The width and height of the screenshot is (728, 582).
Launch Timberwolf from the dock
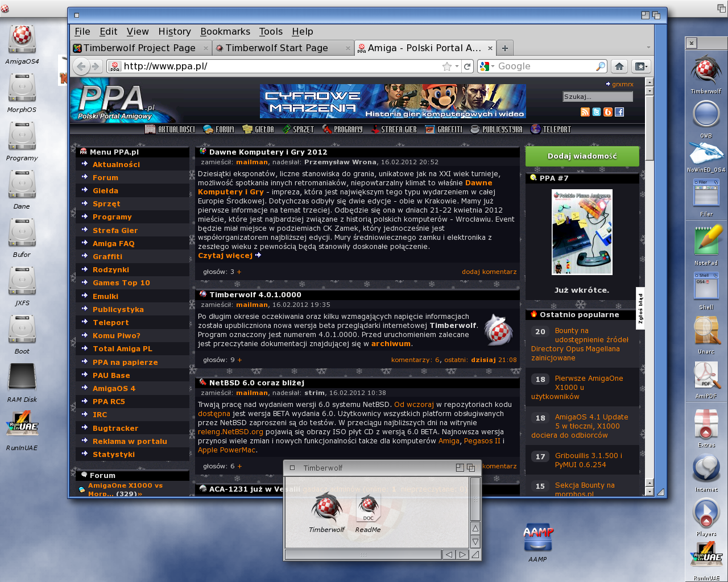click(x=706, y=70)
